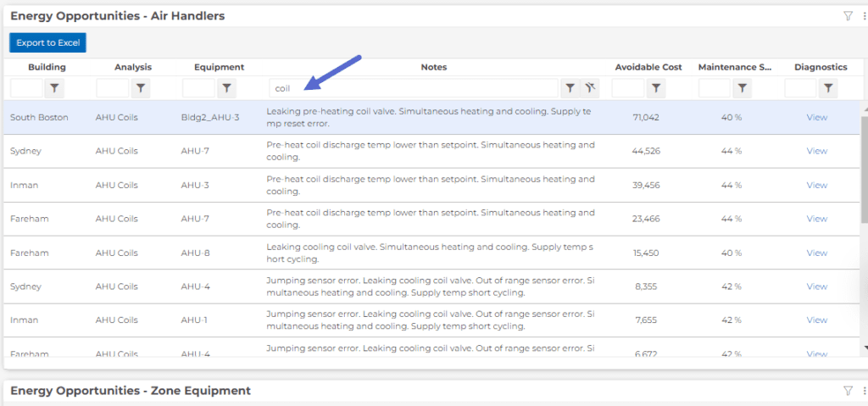The image size is (868, 406).
Task: Click the Notes column filter icon
Action: 570,88
